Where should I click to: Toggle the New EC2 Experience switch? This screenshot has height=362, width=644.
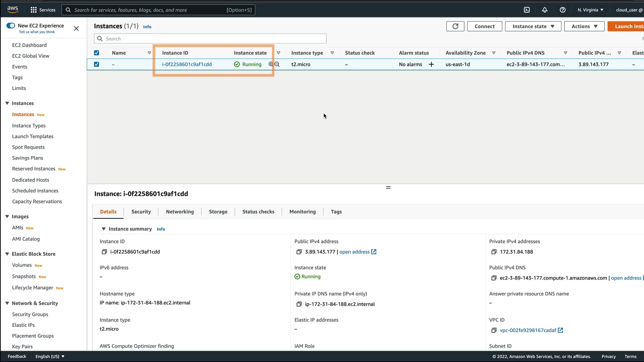(11, 25)
